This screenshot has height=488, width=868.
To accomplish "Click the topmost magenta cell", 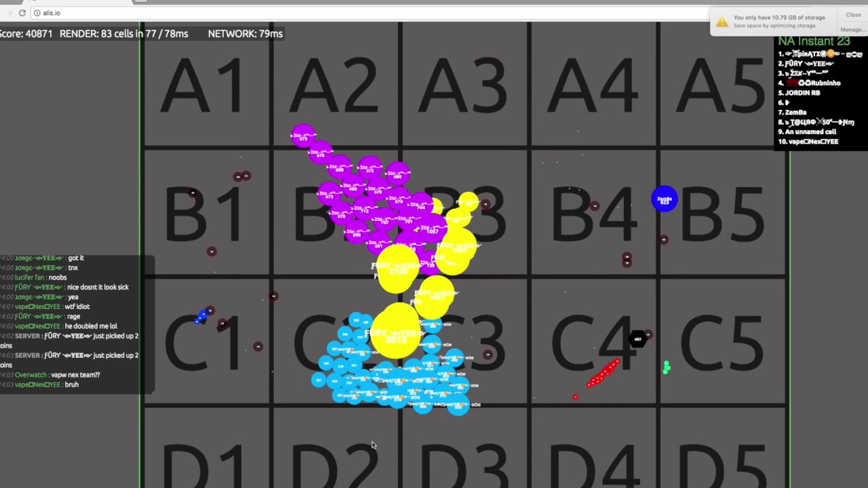I will point(303,136).
